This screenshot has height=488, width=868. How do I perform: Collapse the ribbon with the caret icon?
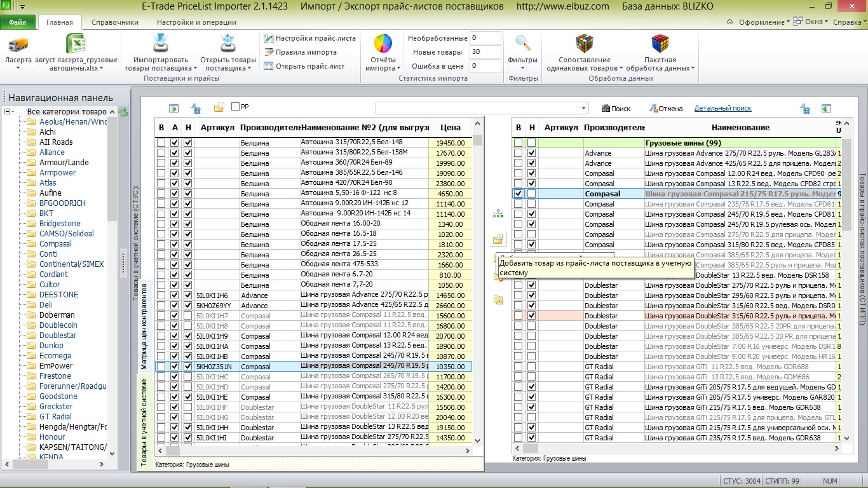(729, 22)
